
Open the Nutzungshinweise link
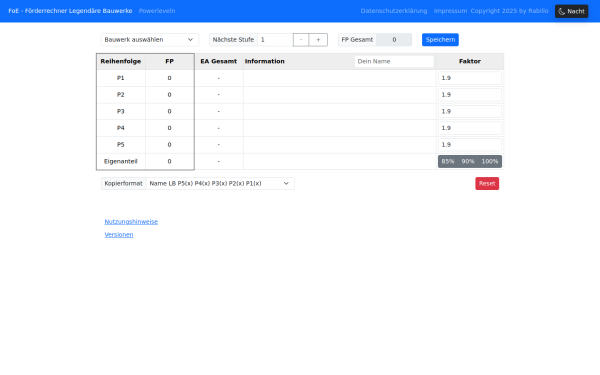click(131, 222)
